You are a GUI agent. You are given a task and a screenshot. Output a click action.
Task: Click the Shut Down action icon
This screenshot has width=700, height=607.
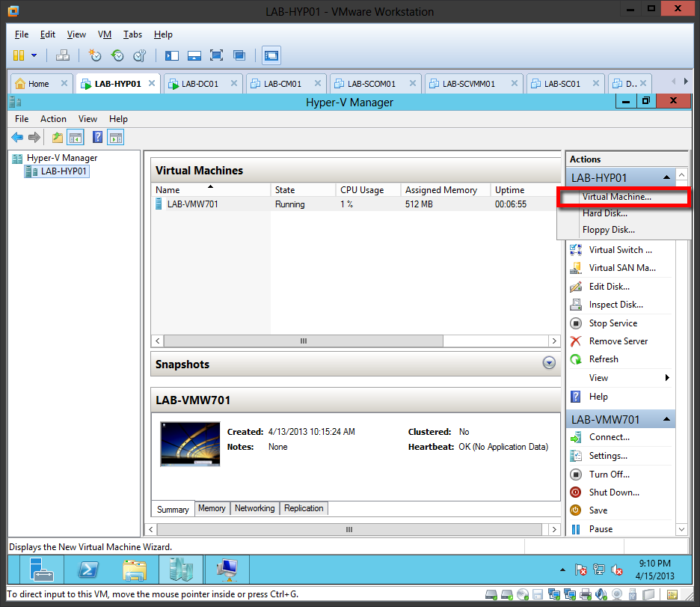576,492
